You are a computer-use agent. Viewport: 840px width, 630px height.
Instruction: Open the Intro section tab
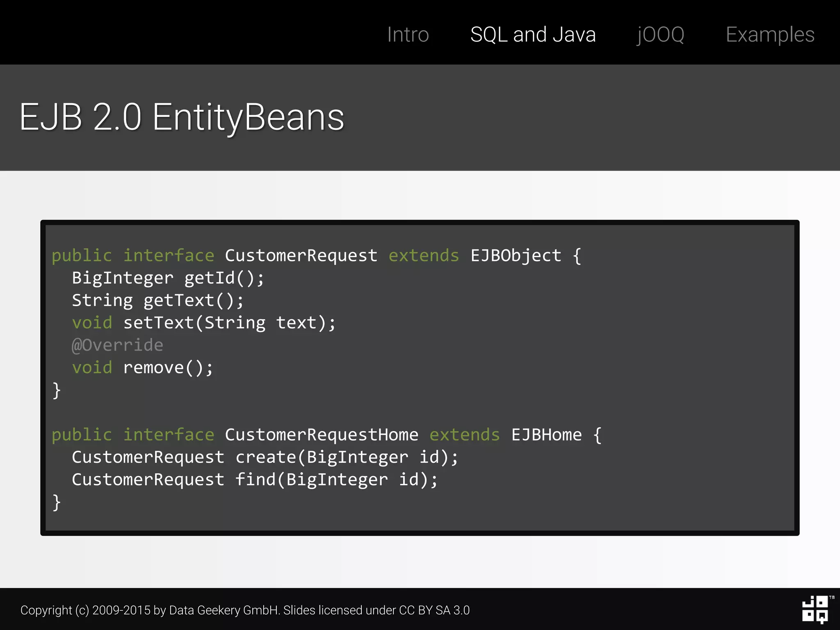click(408, 34)
